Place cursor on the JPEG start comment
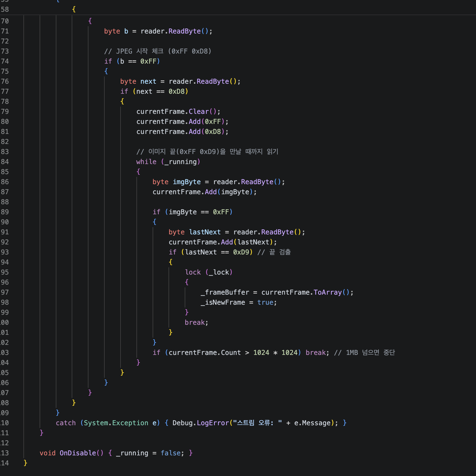476x476 pixels. tap(158, 51)
